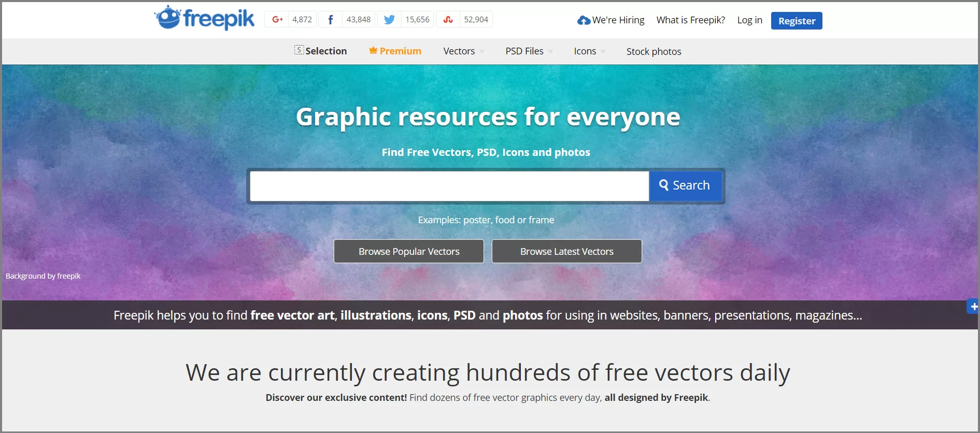This screenshot has width=980, height=433.
Task: Click the Background by freepik credit
Action: click(43, 276)
